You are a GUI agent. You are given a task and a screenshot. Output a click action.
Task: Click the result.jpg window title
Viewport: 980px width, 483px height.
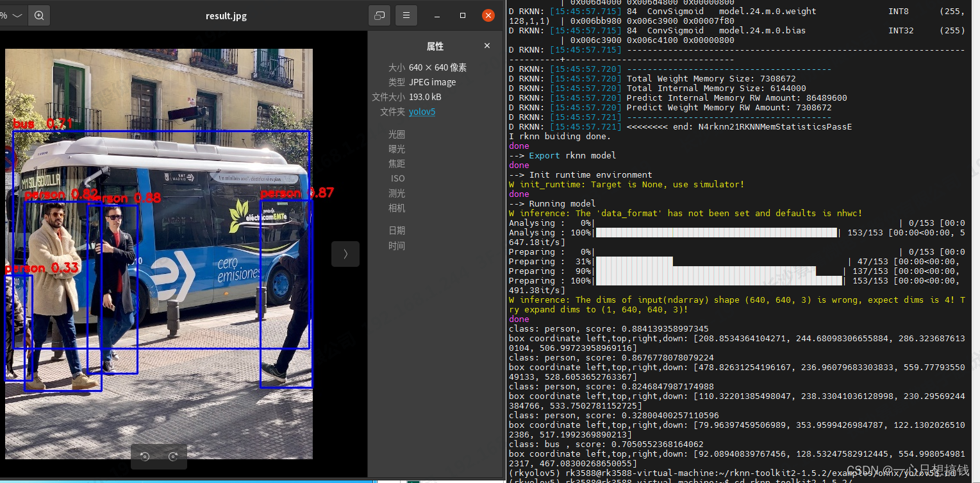tap(226, 16)
